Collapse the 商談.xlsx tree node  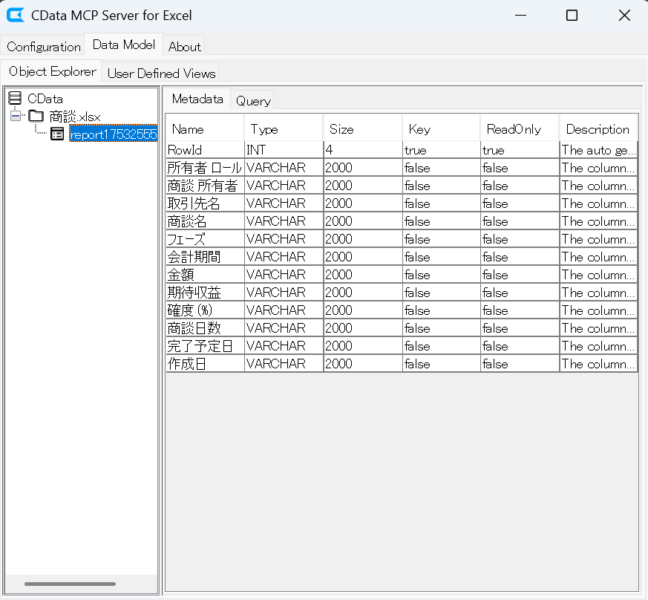[16, 117]
